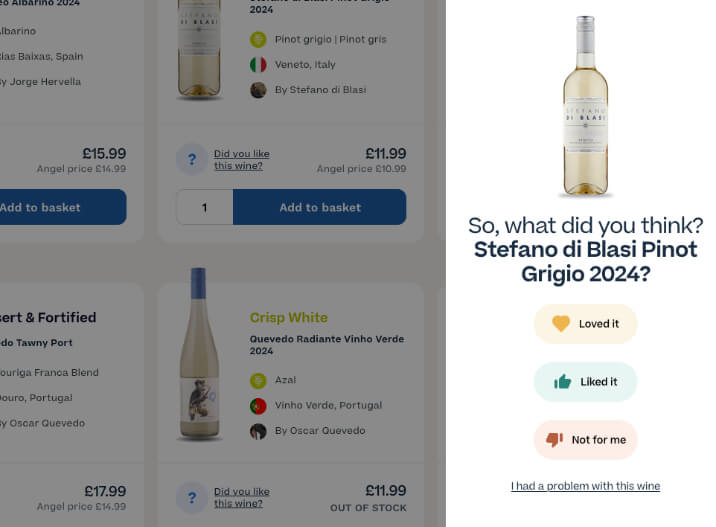Click the yellow heart icon
Viewport: 716px width, 527px height.
coord(560,323)
